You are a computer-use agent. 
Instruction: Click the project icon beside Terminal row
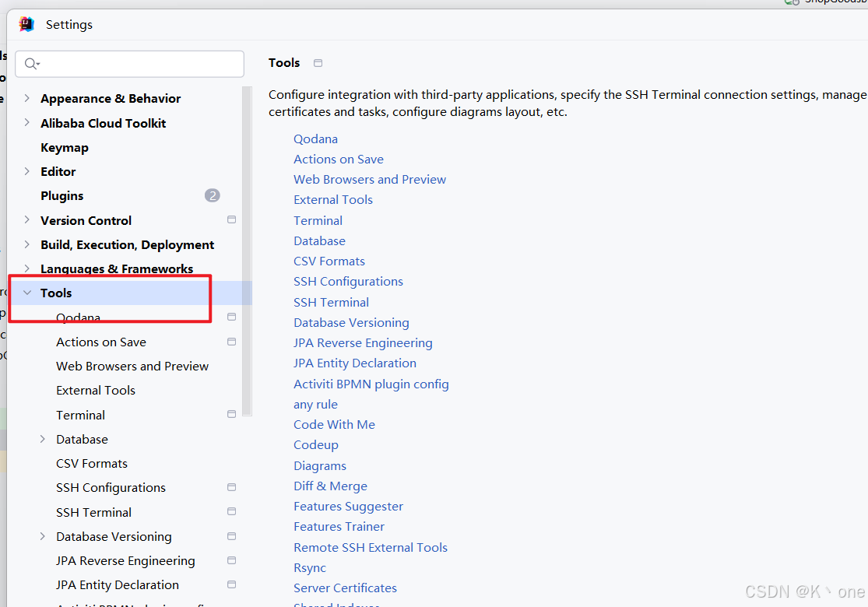(231, 415)
